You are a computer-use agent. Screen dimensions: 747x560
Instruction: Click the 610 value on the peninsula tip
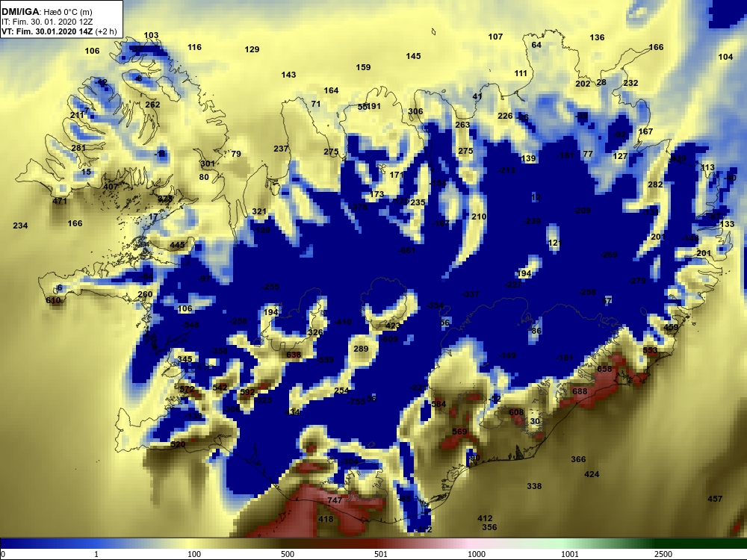point(53,300)
